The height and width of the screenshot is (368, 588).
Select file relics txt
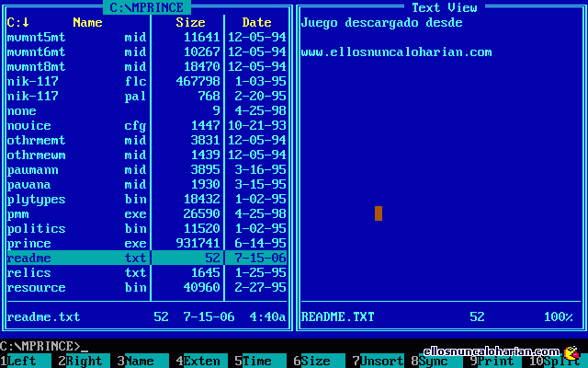click(147, 272)
